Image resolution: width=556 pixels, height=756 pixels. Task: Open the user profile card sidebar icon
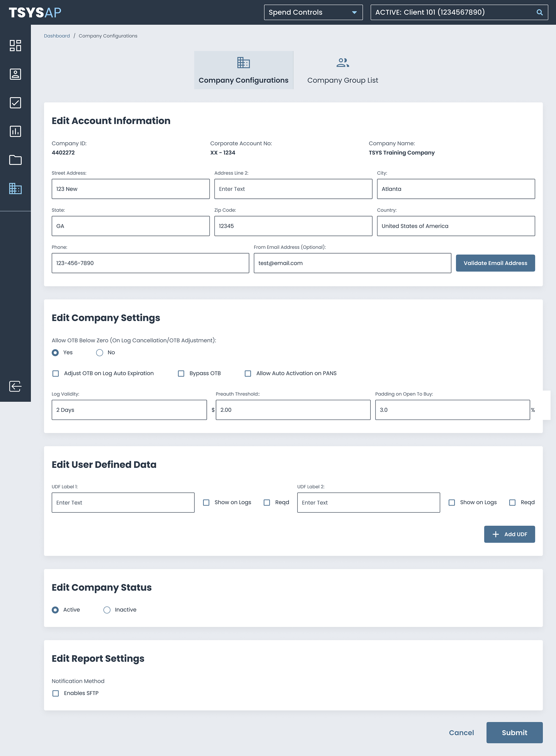pos(15,74)
